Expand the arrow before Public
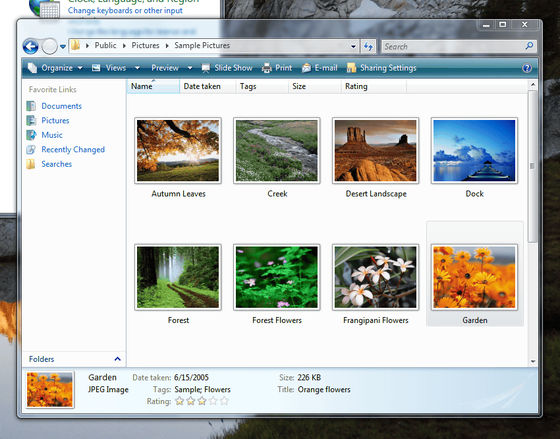Image resolution: width=560 pixels, height=439 pixels. (x=87, y=46)
